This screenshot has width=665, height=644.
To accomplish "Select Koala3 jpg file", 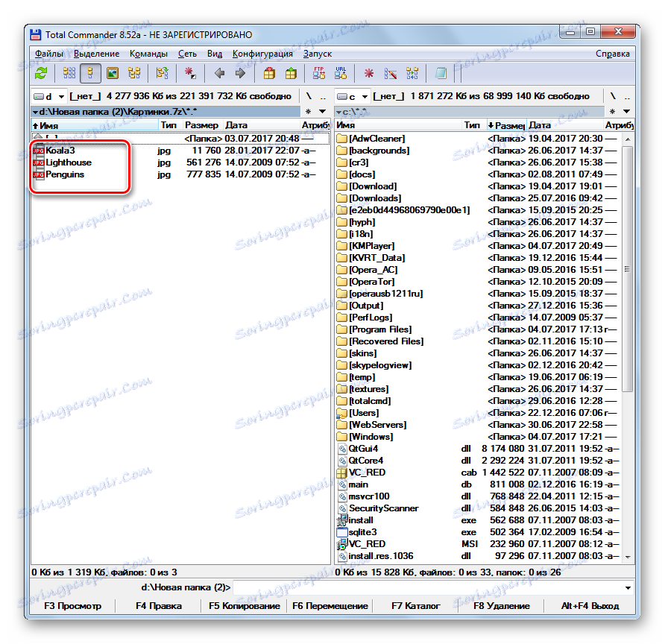I will pos(180,151).
